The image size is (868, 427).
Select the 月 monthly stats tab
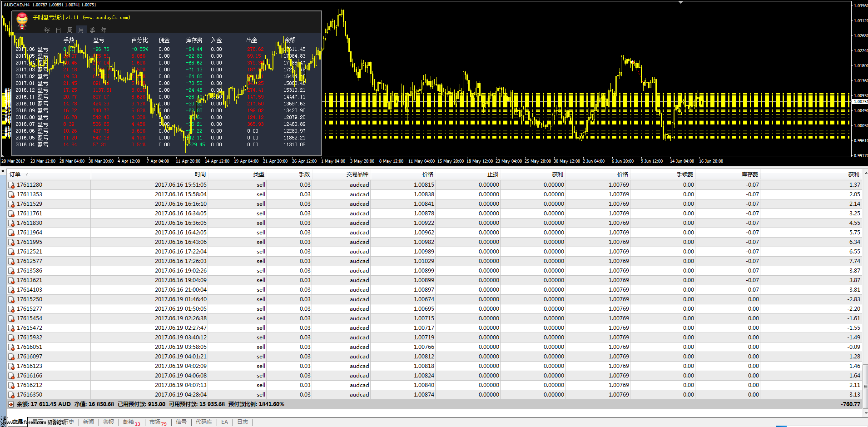(81, 30)
